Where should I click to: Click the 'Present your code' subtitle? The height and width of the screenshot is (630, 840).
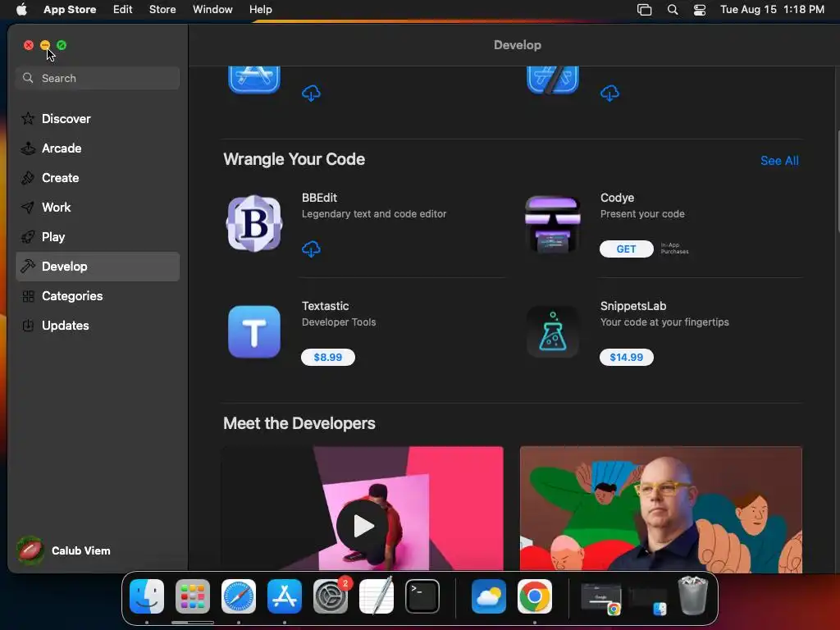point(642,214)
